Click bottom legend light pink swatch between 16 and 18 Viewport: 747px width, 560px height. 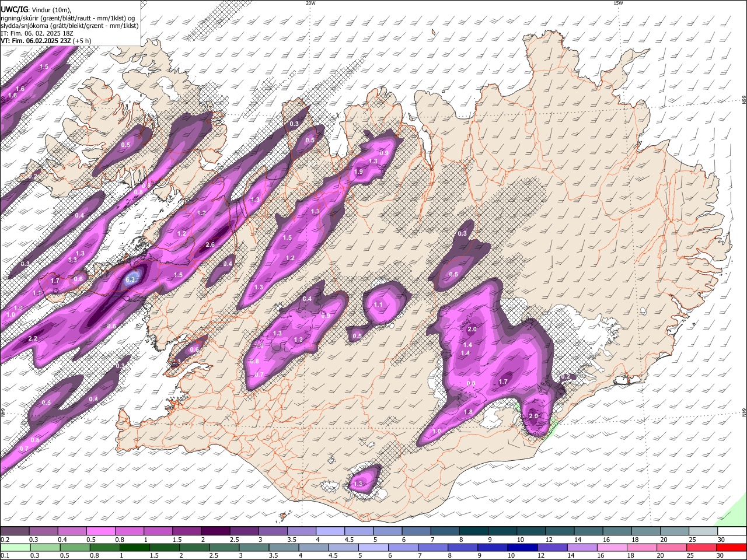(x=612, y=547)
